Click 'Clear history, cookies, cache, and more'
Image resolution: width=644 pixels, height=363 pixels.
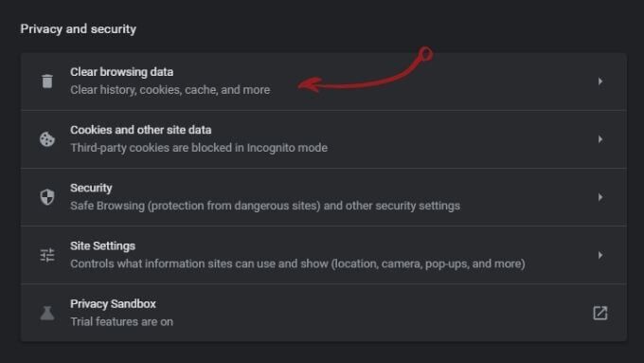pos(170,90)
